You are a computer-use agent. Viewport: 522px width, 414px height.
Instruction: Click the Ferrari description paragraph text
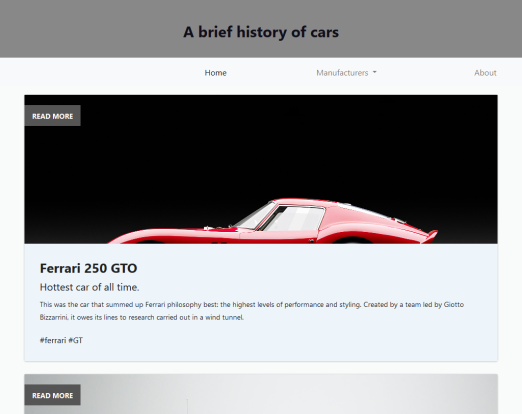click(x=252, y=311)
